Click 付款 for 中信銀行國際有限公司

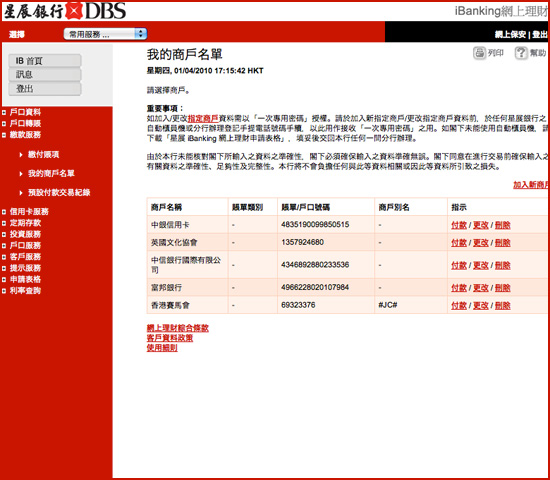(459, 265)
